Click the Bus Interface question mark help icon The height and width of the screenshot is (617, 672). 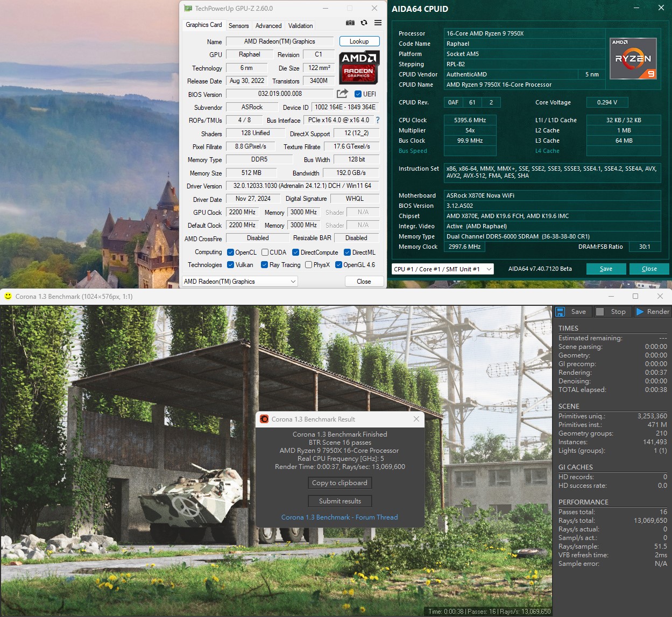click(378, 120)
